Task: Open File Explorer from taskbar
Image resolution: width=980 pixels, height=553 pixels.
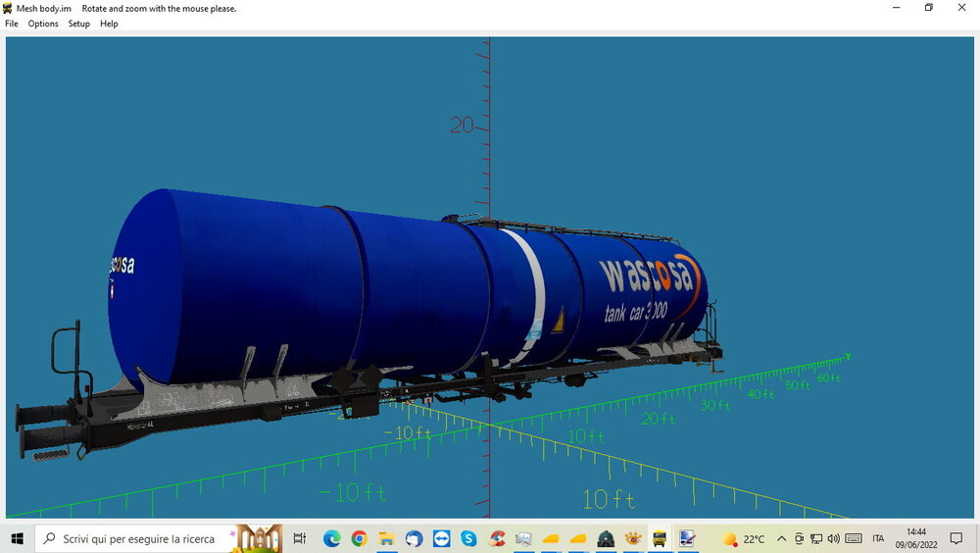Action: (x=386, y=538)
